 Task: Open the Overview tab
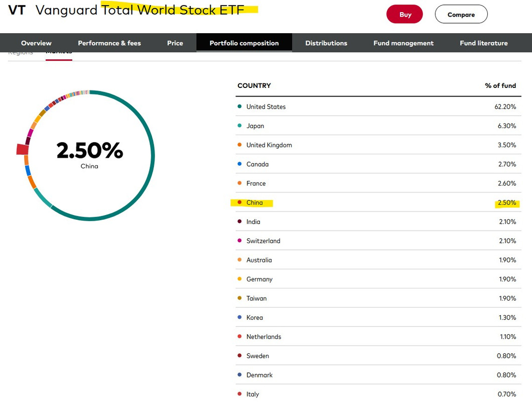pyautogui.click(x=36, y=43)
